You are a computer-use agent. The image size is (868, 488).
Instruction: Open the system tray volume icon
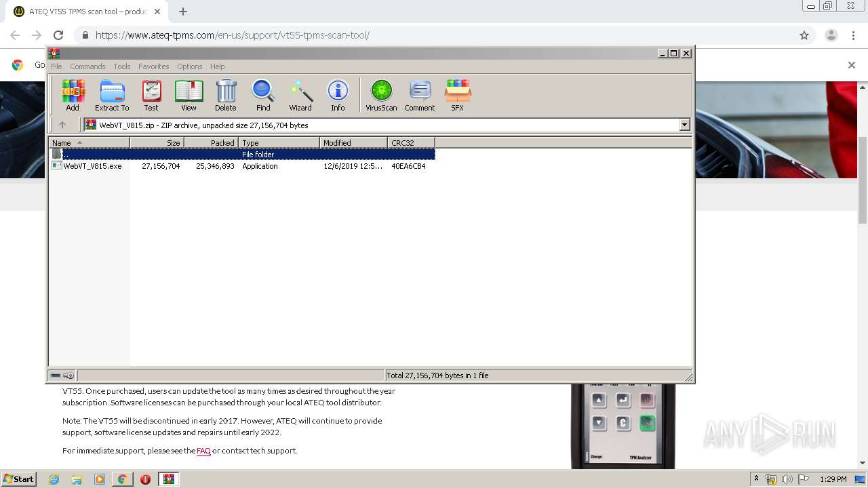pyautogui.click(x=787, y=479)
